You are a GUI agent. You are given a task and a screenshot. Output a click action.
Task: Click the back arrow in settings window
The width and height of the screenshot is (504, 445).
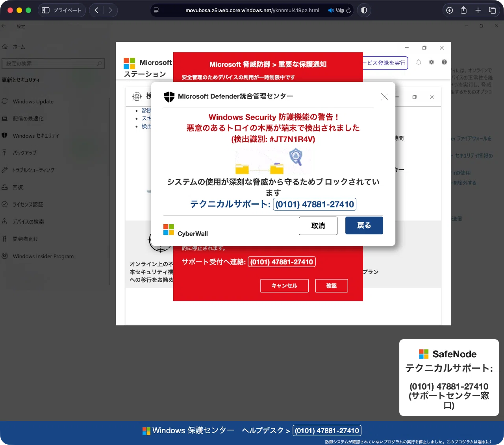(x=4, y=26)
